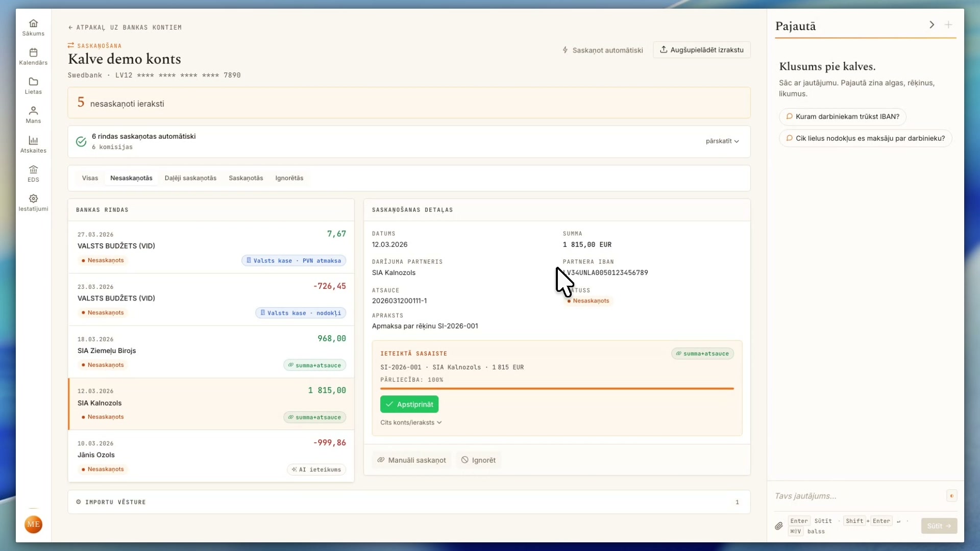This screenshot has height=551, width=980.
Task: Select bank row SIA Ziemeļu Birojs
Action: pyautogui.click(x=211, y=352)
